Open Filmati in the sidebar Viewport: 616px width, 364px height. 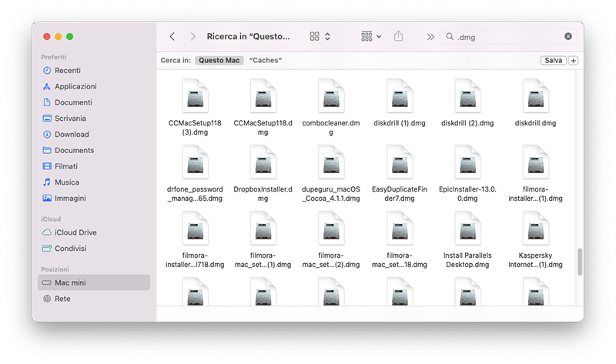coord(93,166)
